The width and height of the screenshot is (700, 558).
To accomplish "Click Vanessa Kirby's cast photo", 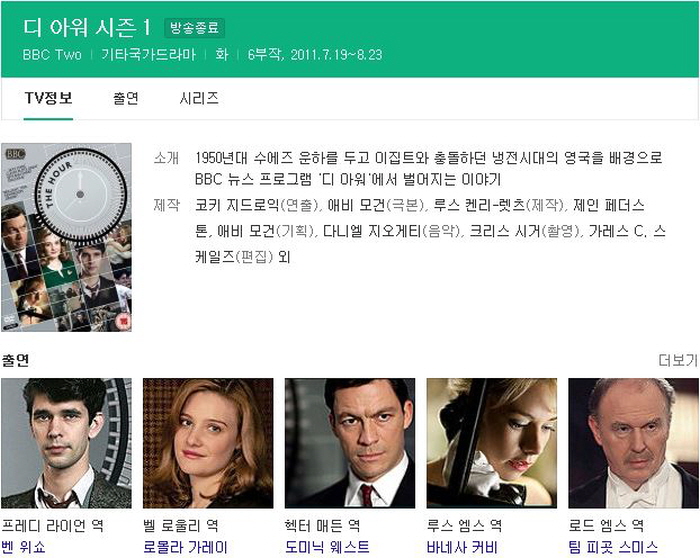I will coord(492,443).
